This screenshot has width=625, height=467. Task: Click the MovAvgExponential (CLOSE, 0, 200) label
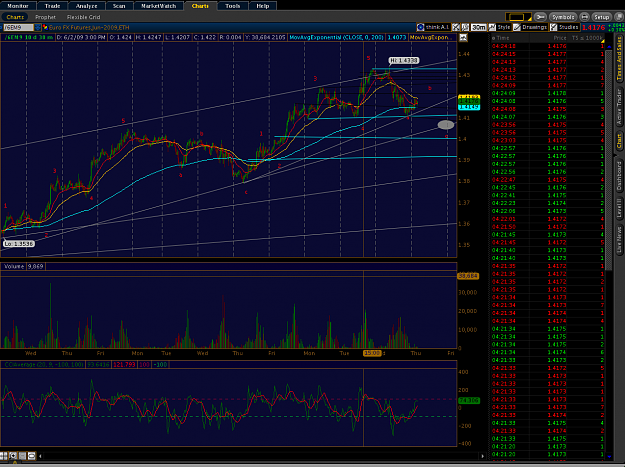point(336,37)
